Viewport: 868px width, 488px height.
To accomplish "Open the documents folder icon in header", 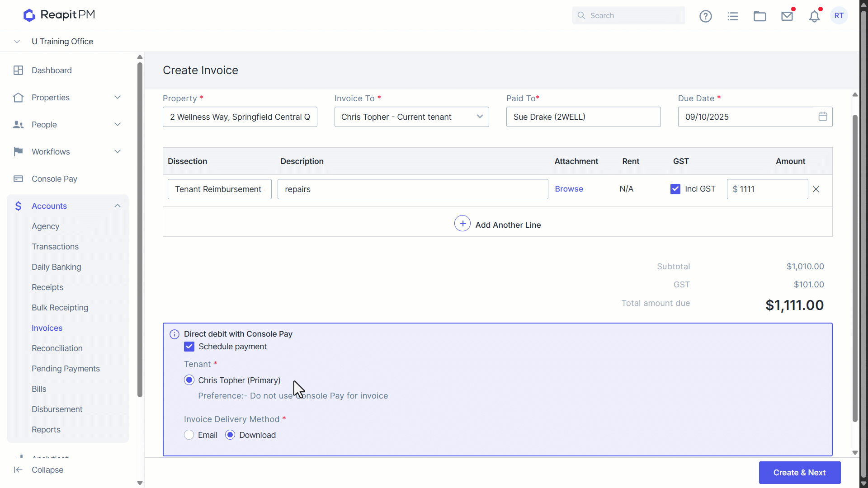I will (760, 16).
